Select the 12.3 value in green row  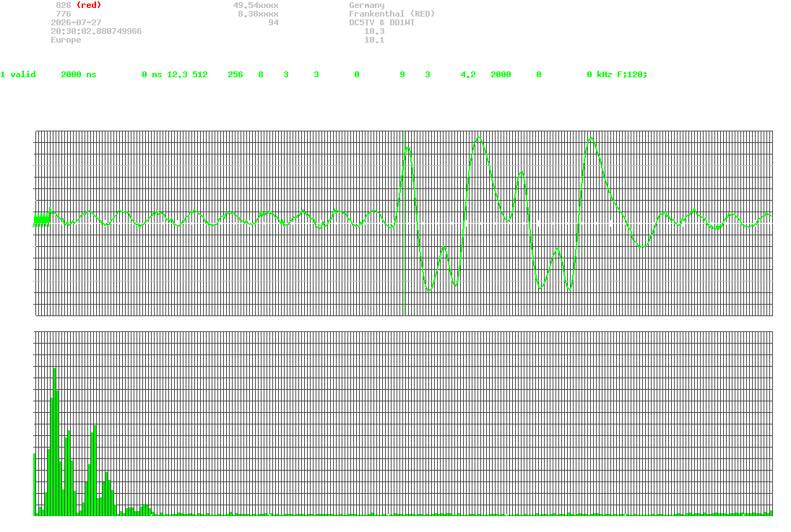click(177, 74)
